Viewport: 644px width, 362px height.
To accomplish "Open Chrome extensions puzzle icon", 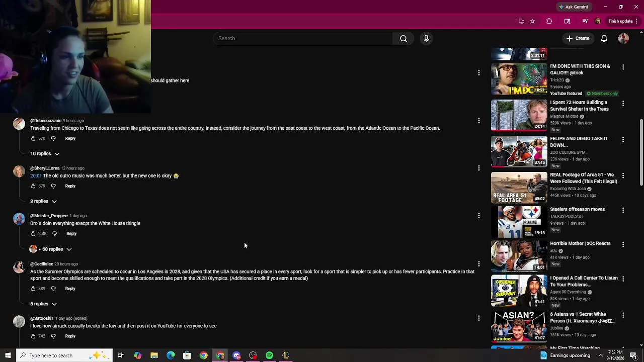I will 549,21.
